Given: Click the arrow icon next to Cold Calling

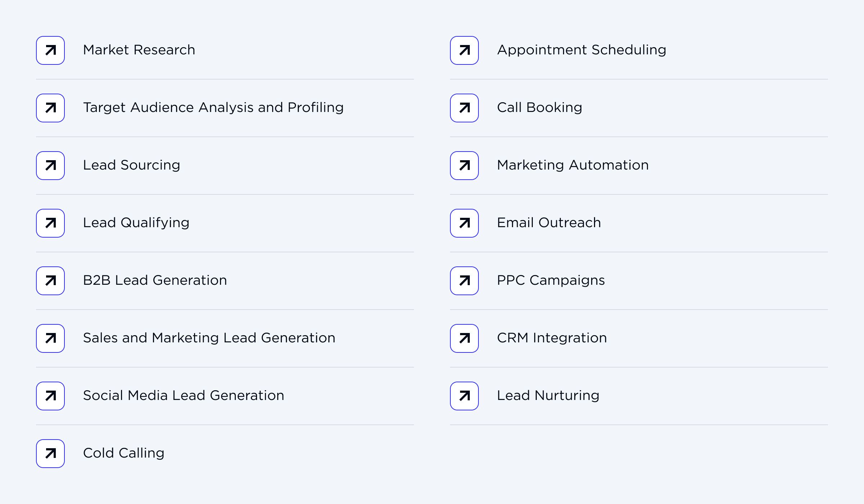Looking at the screenshot, I should click(x=50, y=454).
